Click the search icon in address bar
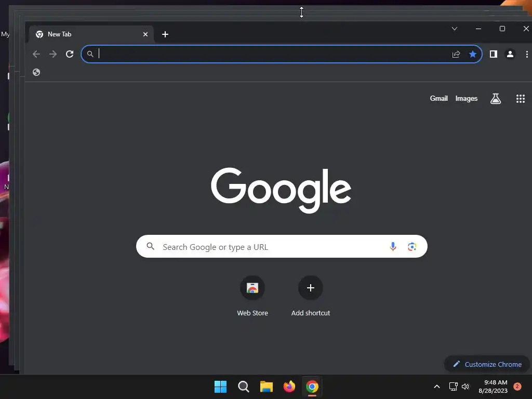Image resolution: width=532 pixels, height=399 pixels. pyautogui.click(x=90, y=54)
